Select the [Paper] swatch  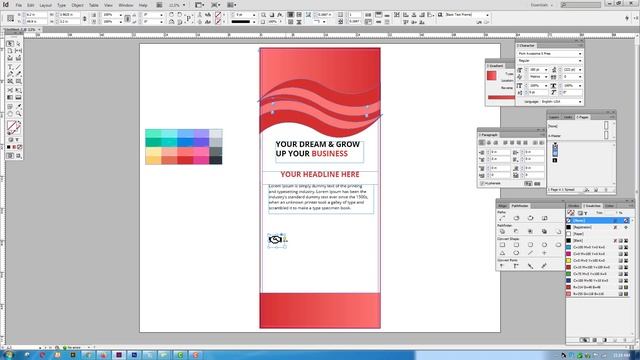coord(598,234)
